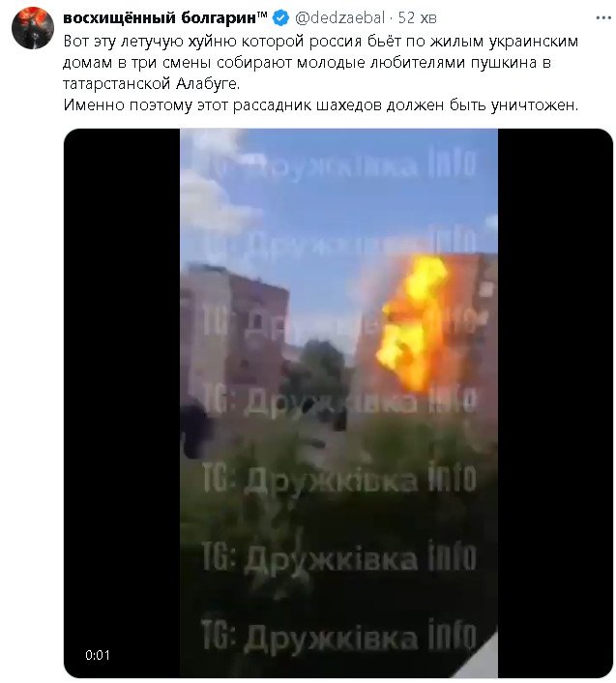Click the tweet line starting with домам в три смены
Viewport: 616px width, 683px height.
pyautogui.click(x=307, y=63)
